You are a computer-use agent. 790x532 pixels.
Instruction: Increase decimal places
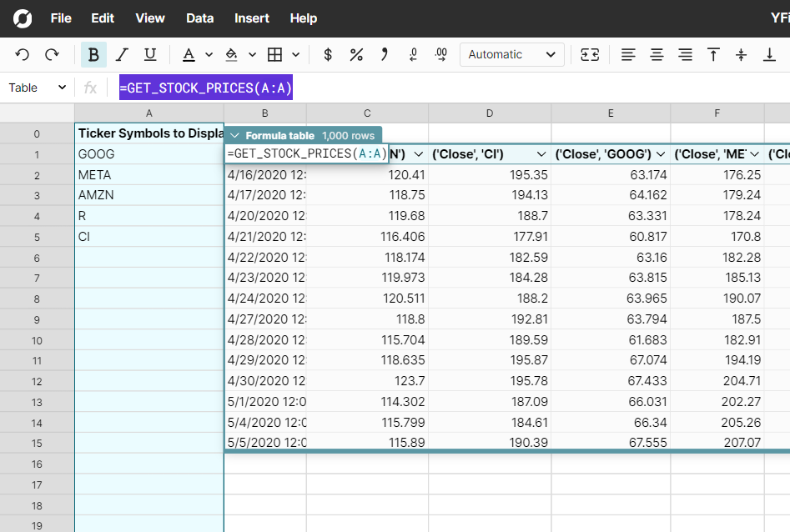tap(441, 54)
